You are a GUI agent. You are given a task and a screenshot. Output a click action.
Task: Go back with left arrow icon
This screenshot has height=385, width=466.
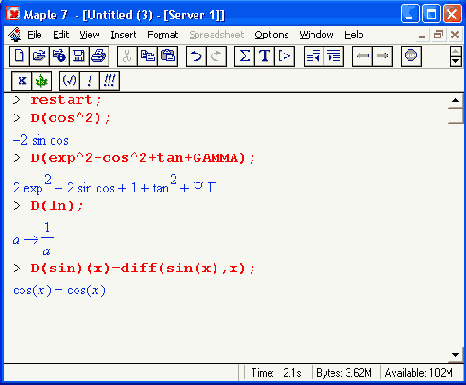(362, 56)
